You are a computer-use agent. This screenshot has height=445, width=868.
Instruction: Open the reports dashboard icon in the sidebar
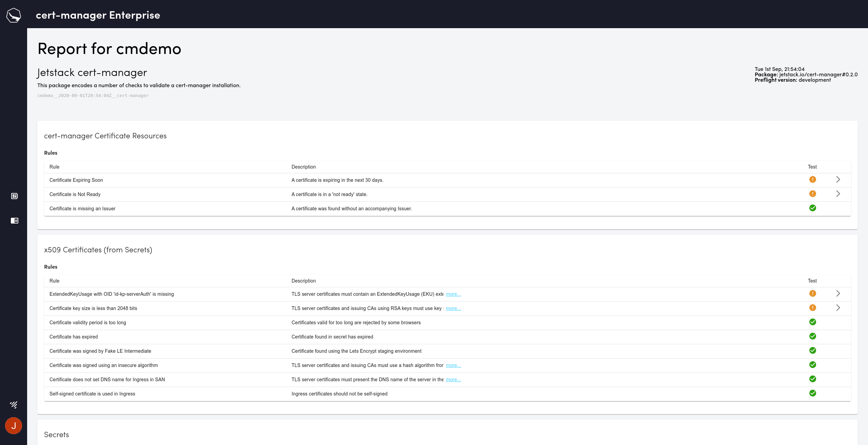[14, 196]
